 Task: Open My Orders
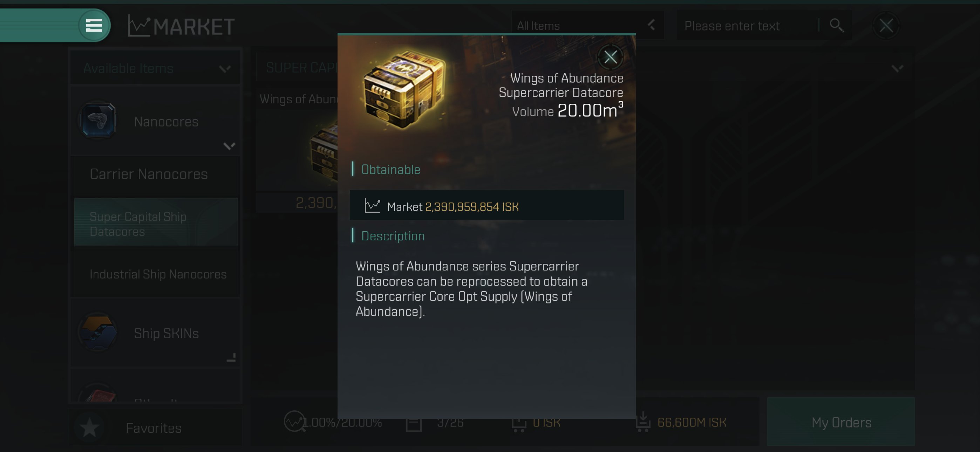(x=841, y=422)
